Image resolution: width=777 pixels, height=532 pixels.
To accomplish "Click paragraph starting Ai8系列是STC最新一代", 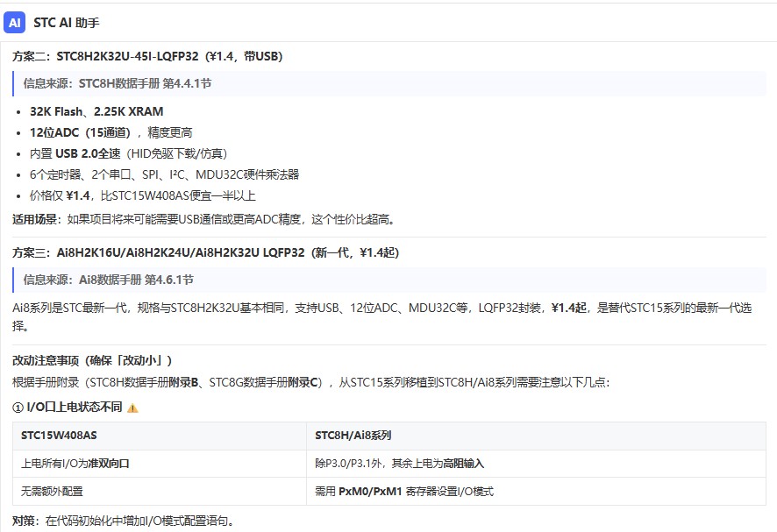I will coord(382,317).
